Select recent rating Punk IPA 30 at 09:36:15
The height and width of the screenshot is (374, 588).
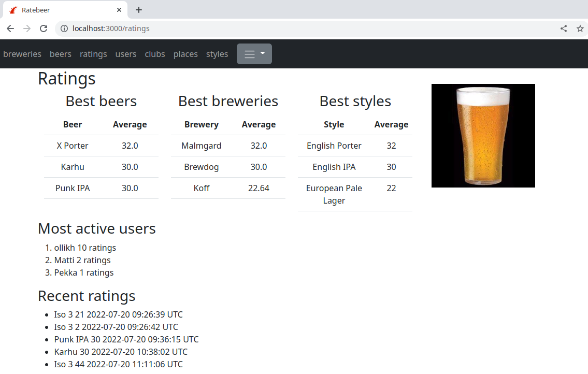point(126,339)
